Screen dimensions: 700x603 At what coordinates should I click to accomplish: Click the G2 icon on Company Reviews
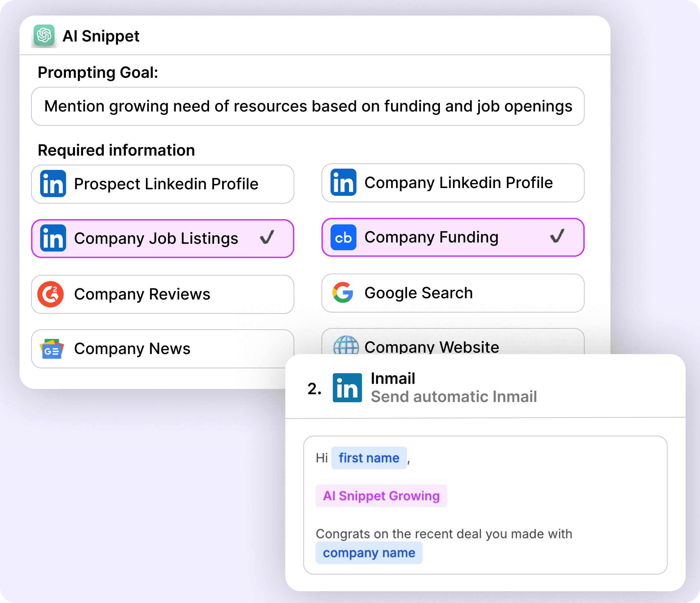pos(51,294)
